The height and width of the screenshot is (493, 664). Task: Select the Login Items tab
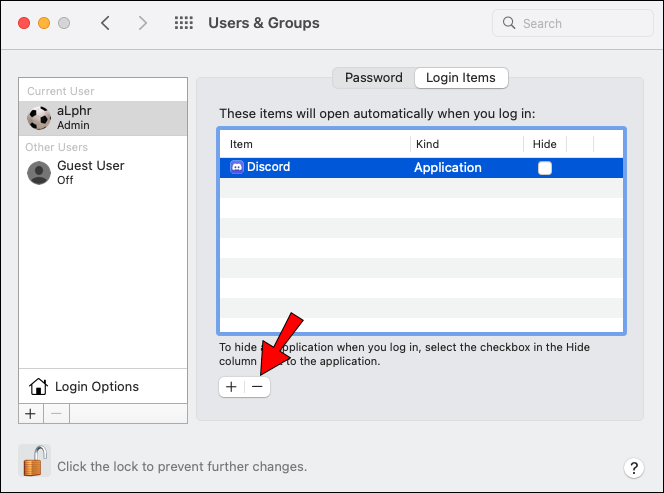461,77
